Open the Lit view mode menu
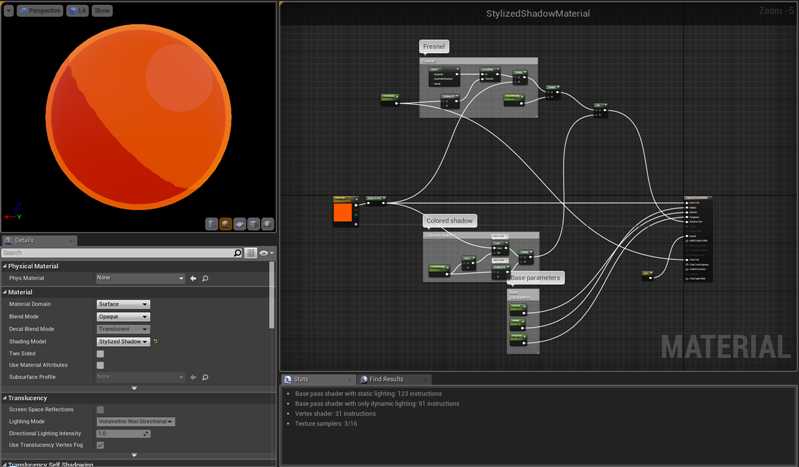 tap(77, 10)
